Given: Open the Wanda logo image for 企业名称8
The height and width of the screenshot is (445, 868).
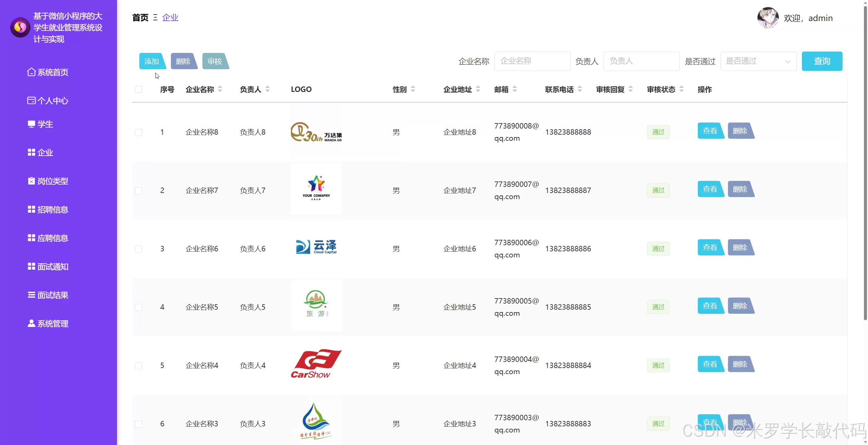Looking at the screenshot, I should click(316, 132).
